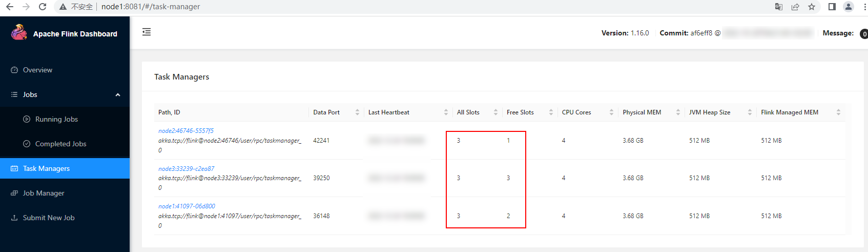Screen dimensions: 868x252
Task: Collapse the Jobs submenu chevron
Action: tap(118, 95)
